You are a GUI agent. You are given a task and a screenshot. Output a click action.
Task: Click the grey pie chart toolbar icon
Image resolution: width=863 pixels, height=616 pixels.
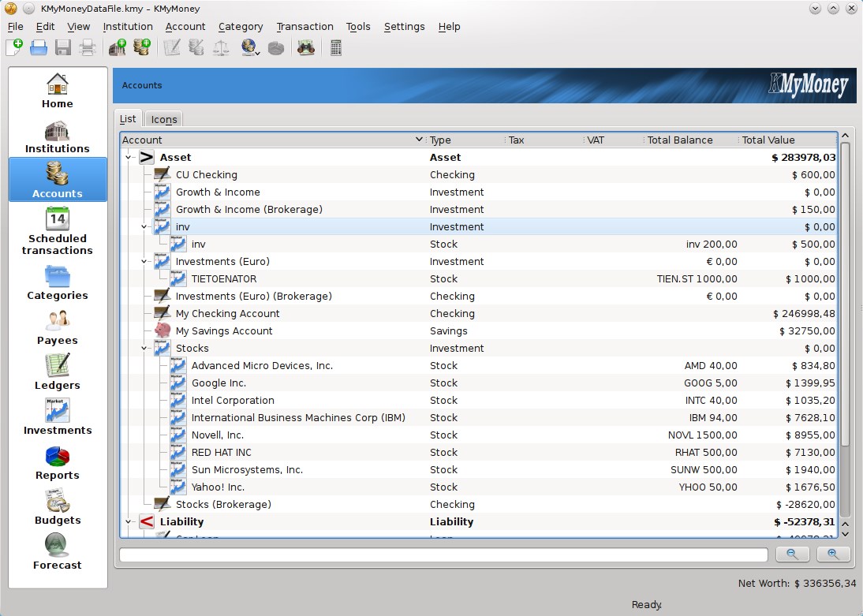[276, 48]
